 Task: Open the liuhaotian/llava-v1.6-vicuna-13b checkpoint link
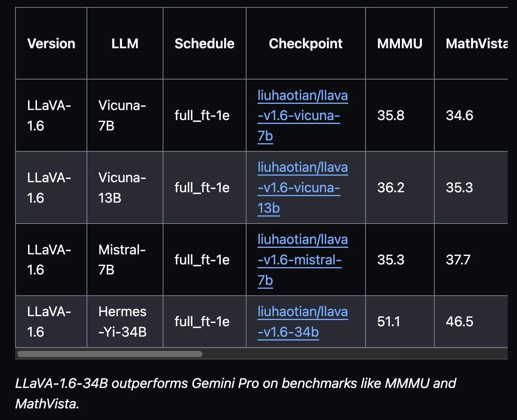(x=302, y=188)
